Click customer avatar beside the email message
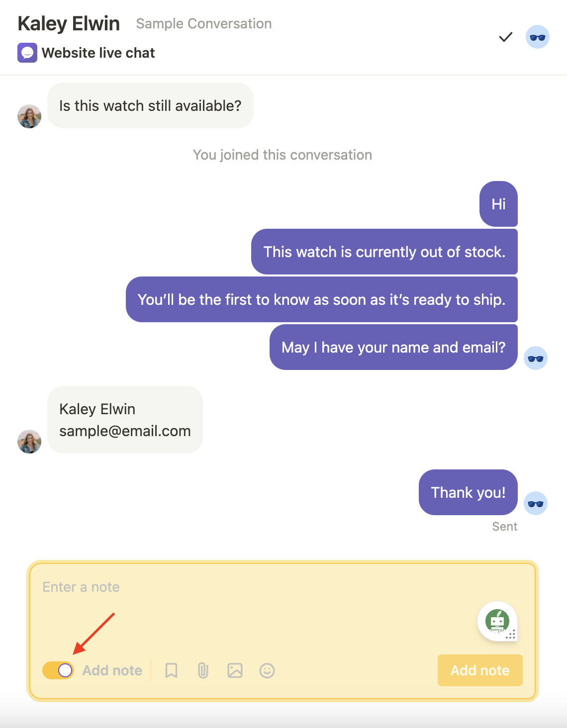Image resolution: width=567 pixels, height=728 pixels. [29, 442]
